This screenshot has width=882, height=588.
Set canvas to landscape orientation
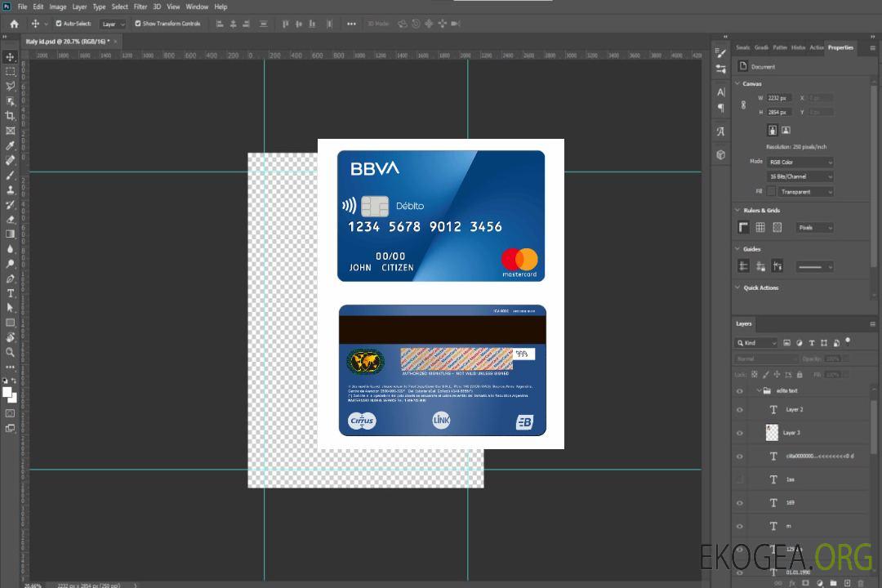[786, 131]
